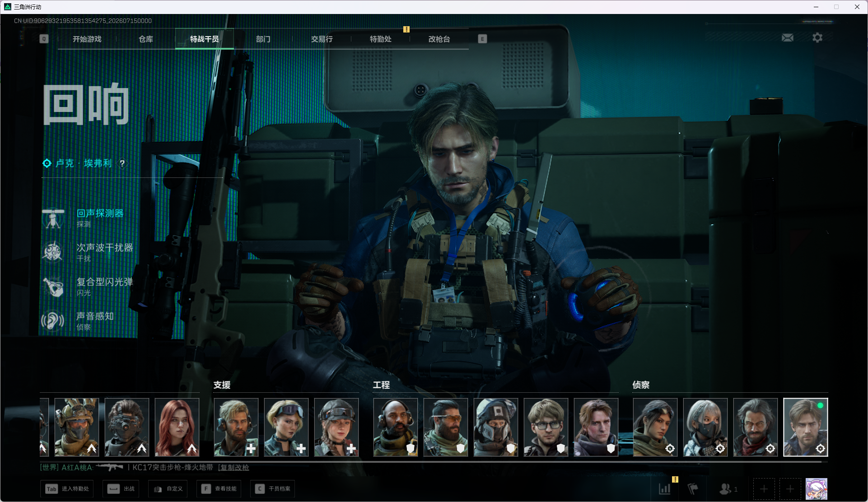
Task: Click the 干员档案 button
Action: 273,489
